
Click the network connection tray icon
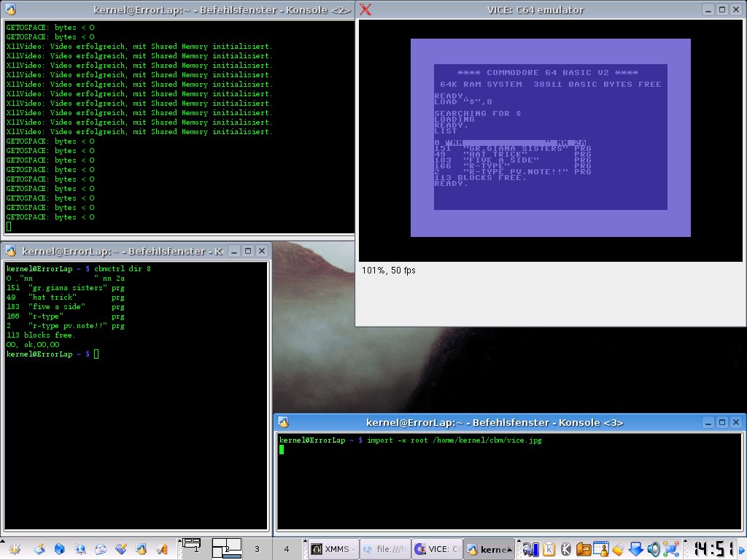671,549
